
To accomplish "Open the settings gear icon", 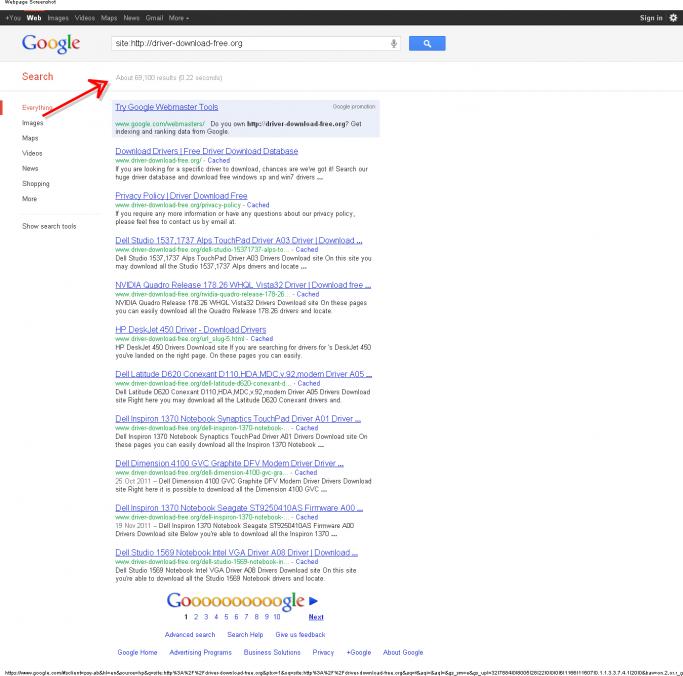I will coord(673,18).
